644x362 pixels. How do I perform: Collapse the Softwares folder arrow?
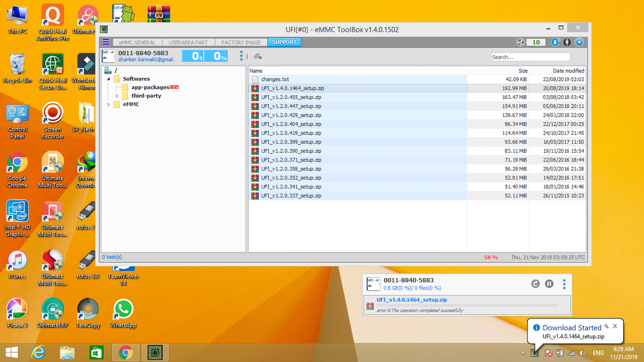tap(109, 79)
